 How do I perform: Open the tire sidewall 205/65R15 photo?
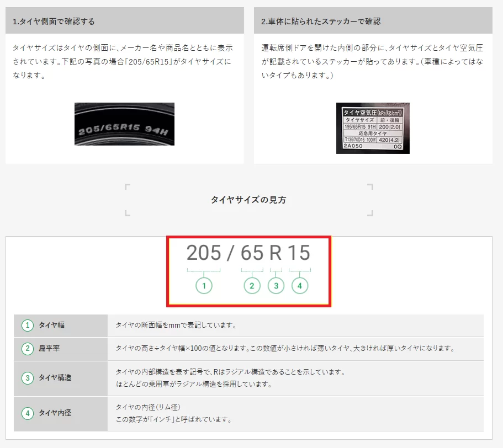[x=124, y=124]
